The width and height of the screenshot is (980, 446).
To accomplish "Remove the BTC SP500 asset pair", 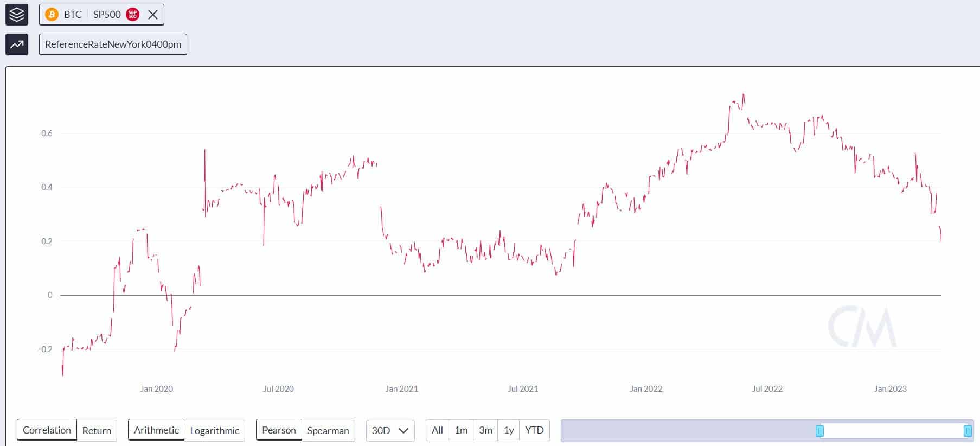I will coord(153,15).
